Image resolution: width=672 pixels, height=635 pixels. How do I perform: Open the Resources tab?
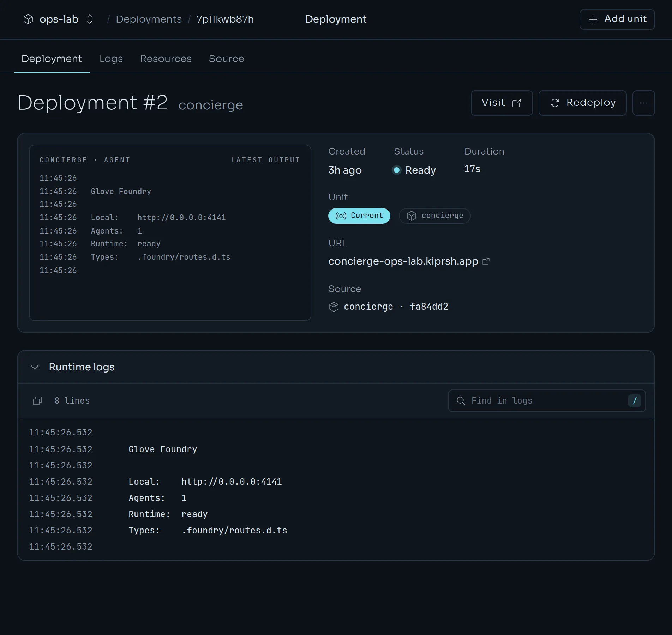pos(166,59)
